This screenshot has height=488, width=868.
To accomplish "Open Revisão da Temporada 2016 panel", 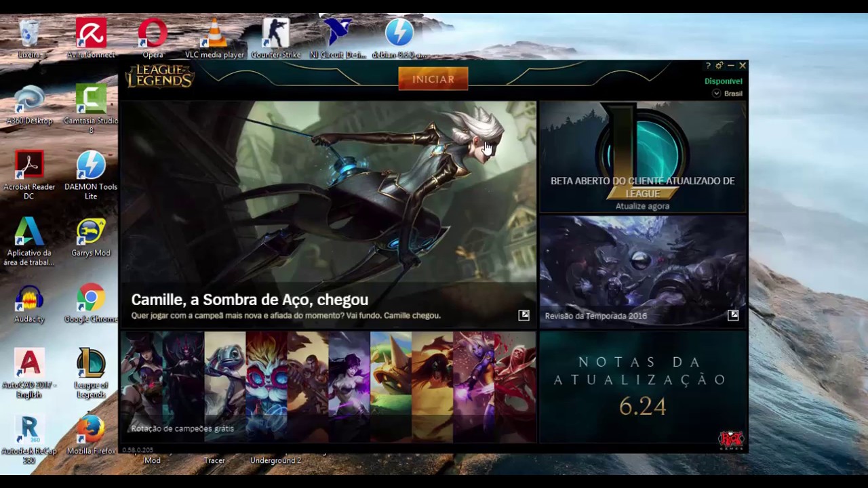I will [x=643, y=271].
